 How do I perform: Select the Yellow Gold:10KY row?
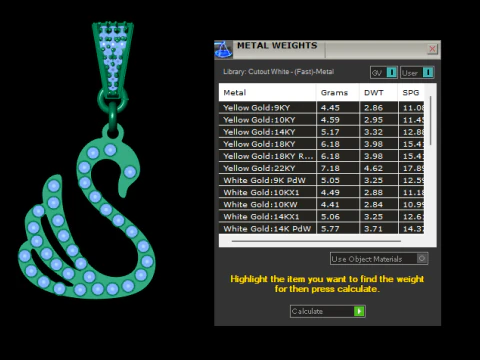pyautogui.click(x=322, y=120)
